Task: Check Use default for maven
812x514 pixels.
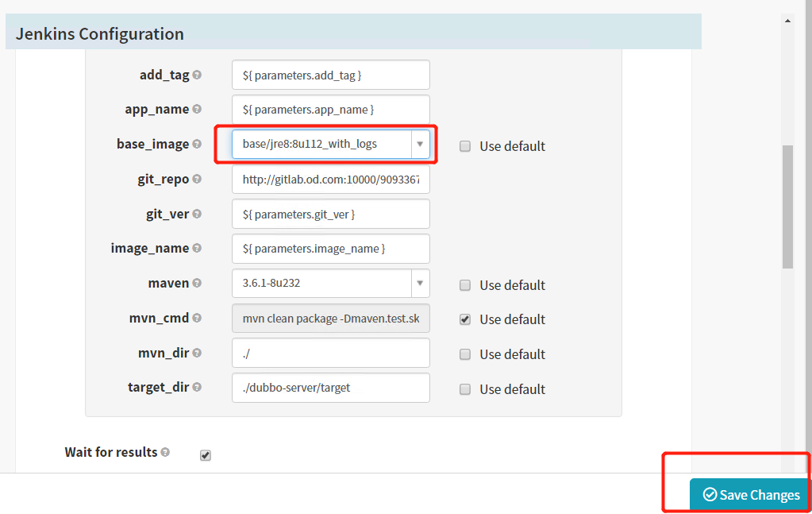Action: point(465,285)
